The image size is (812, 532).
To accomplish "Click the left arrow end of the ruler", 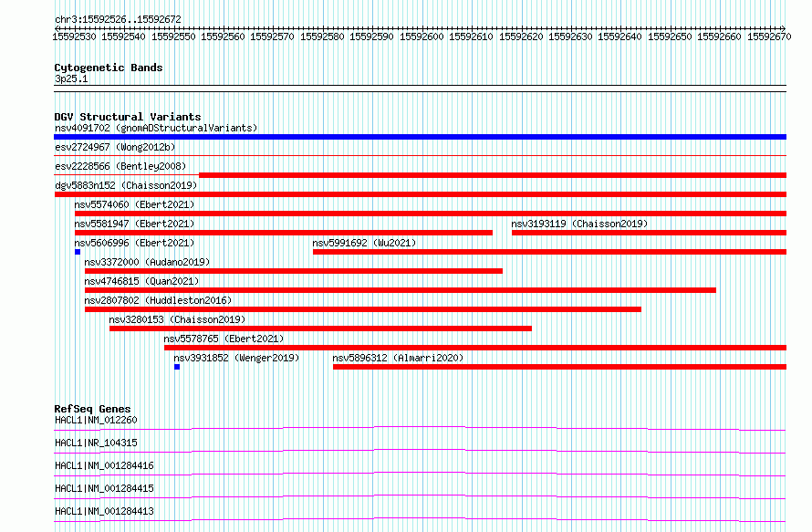I will click(x=57, y=28).
